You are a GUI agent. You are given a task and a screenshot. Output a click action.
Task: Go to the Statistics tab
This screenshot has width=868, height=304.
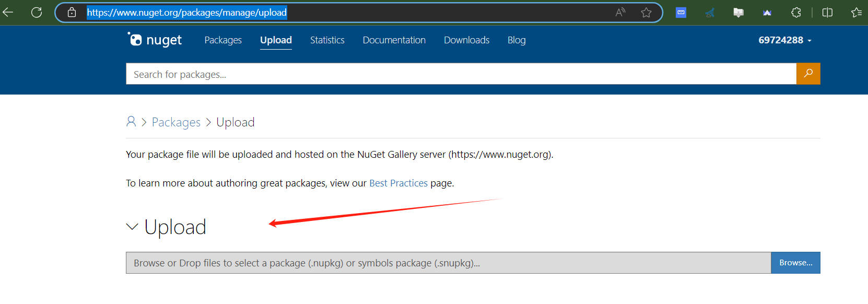point(327,40)
